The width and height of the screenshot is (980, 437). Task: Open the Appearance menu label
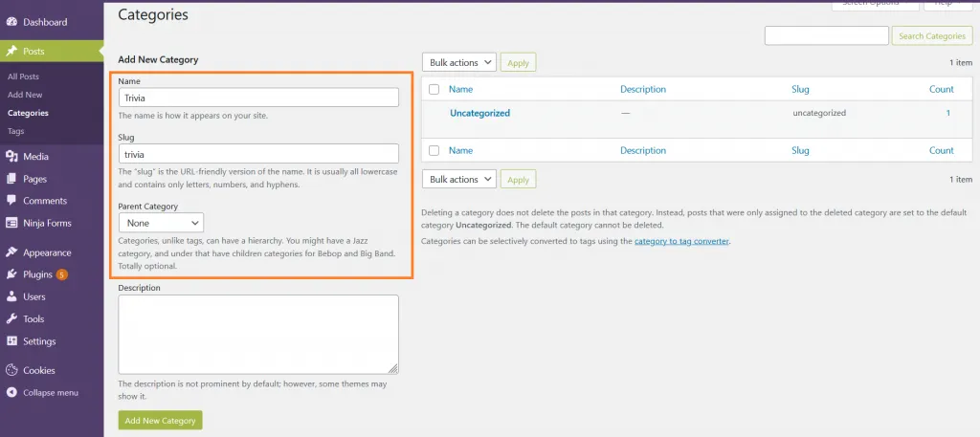(x=48, y=252)
